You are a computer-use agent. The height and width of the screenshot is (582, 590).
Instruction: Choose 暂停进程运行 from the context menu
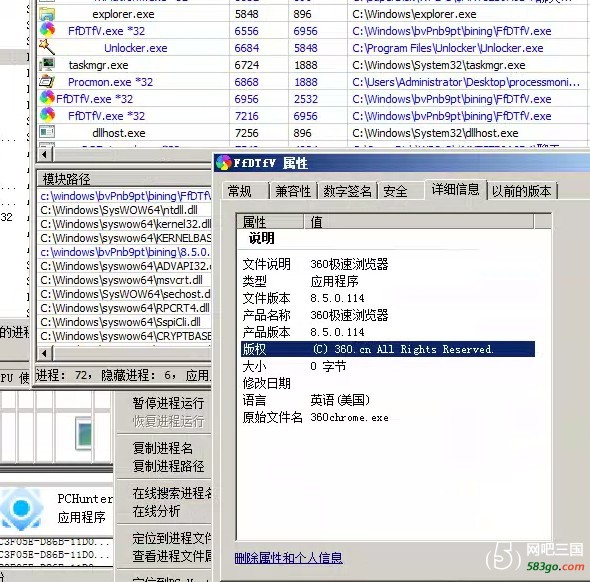coord(168,403)
